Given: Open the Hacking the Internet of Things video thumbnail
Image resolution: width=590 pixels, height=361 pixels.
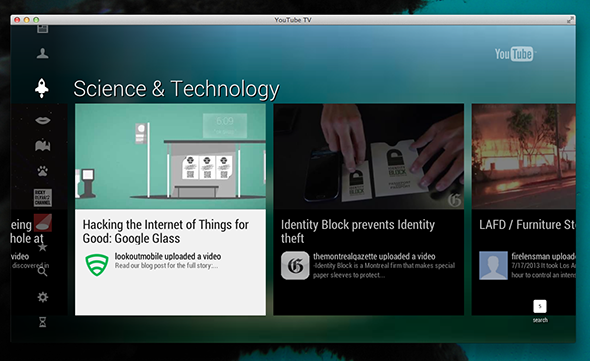Looking at the screenshot, I should point(170,157).
